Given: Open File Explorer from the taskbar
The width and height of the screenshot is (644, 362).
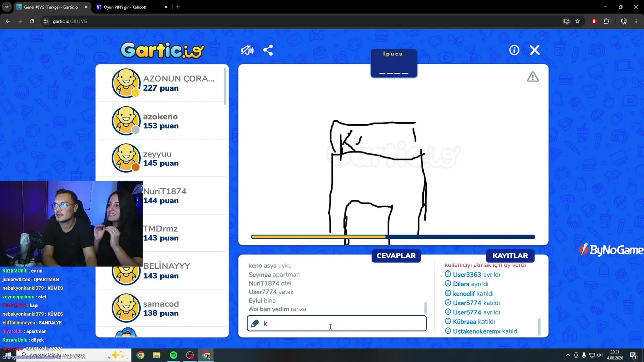Looking at the screenshot, I should (x=157, y=355).
